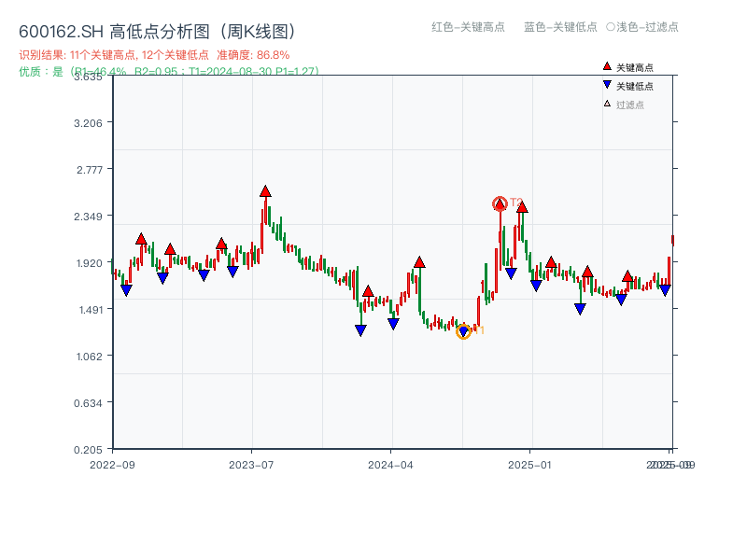Screen dimensions: 747x560
Task: Click the red 关键高点 triangle icon in legend
Action: 607,66
